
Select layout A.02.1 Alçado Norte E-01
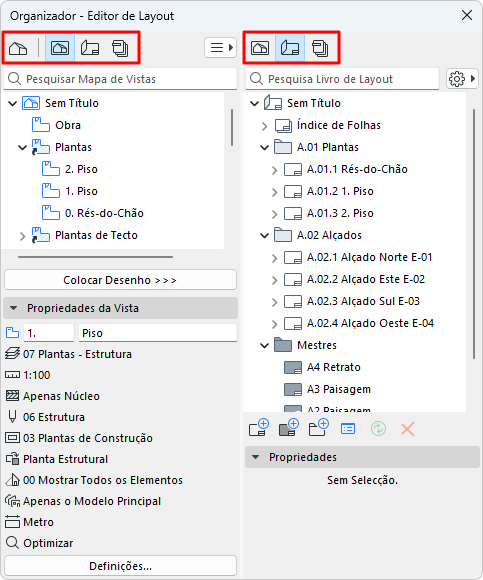(358, 257)
